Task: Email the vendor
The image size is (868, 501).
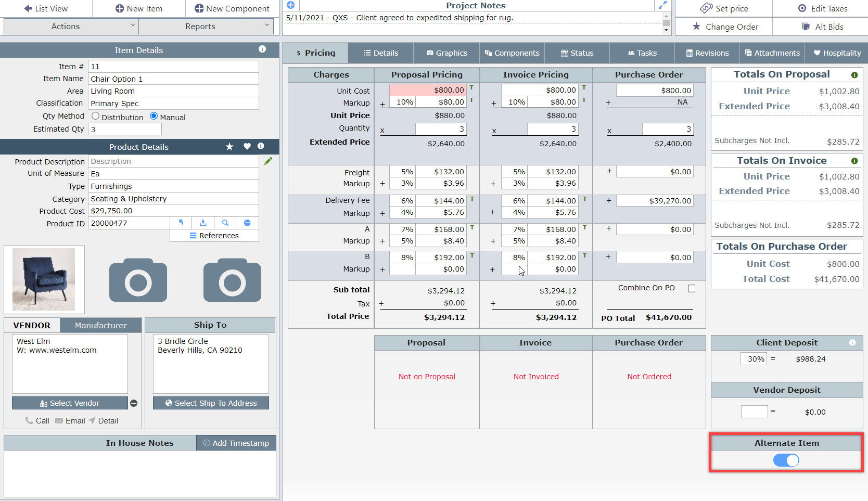Action: (70, 421)
